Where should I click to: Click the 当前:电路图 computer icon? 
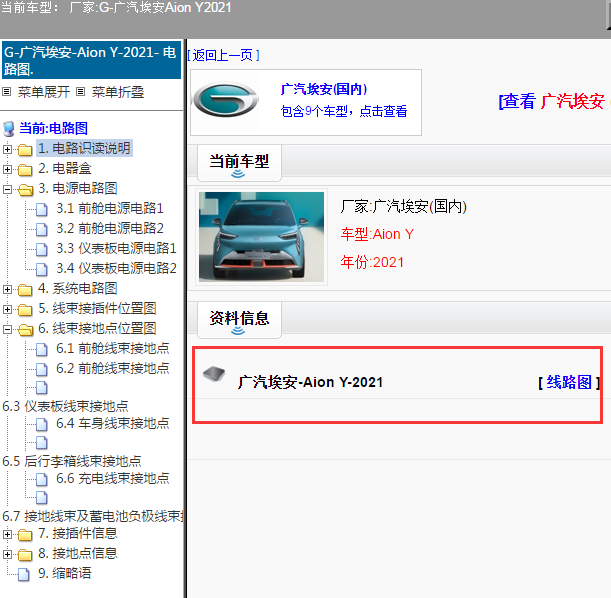point(9,129)
